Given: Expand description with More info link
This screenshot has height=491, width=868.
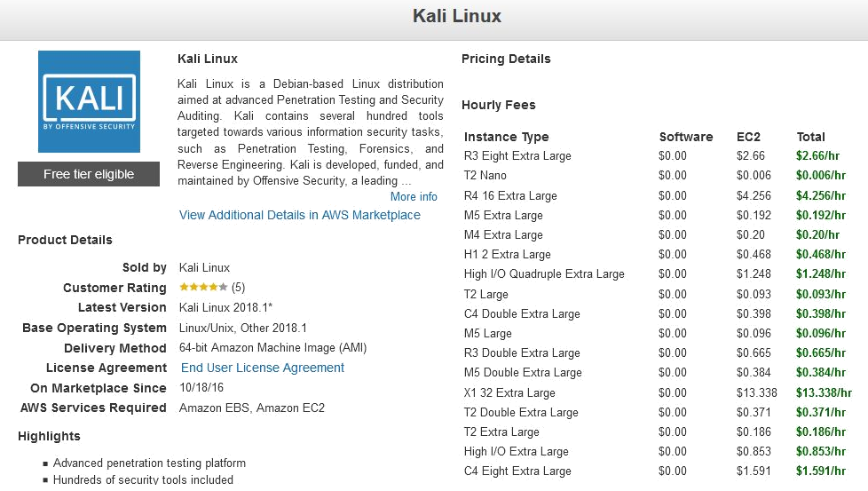Looking at the screenshot, I should [414, 196].
